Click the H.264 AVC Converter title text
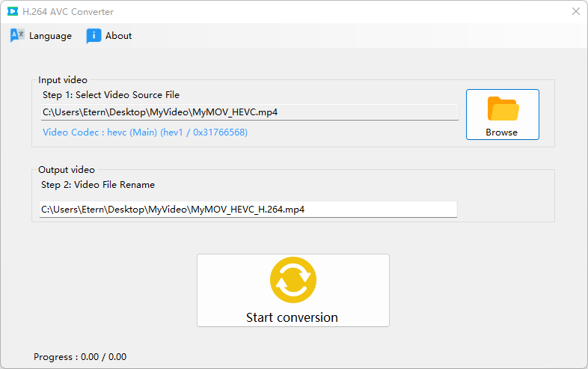 [68, 12]
